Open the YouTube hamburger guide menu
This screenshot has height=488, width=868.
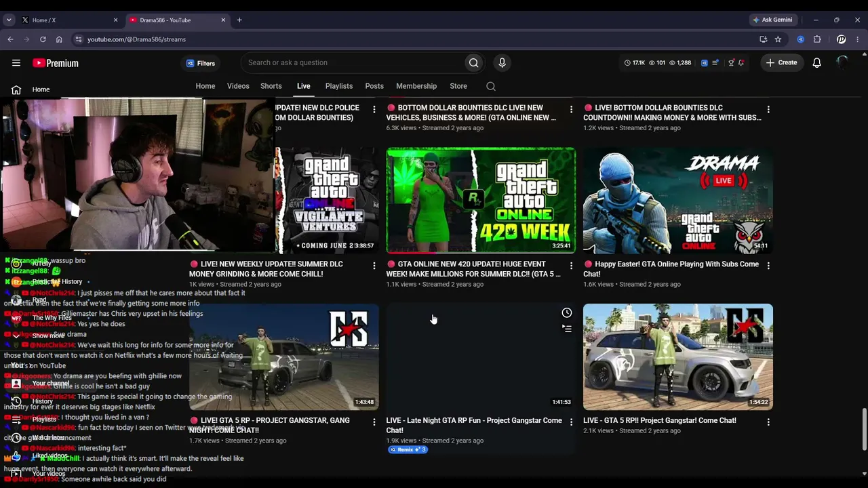click(x=16, y=63)
